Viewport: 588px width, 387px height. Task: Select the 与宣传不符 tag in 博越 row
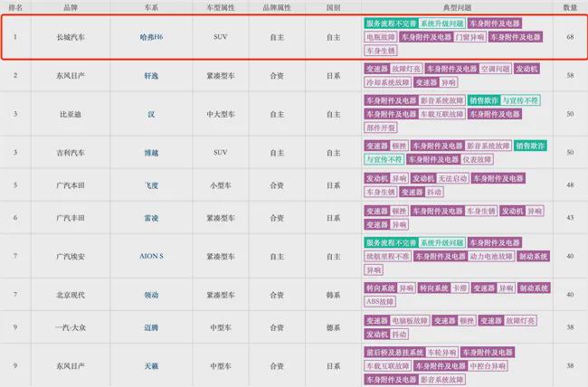pyautogui.click(x=384, y=159)
